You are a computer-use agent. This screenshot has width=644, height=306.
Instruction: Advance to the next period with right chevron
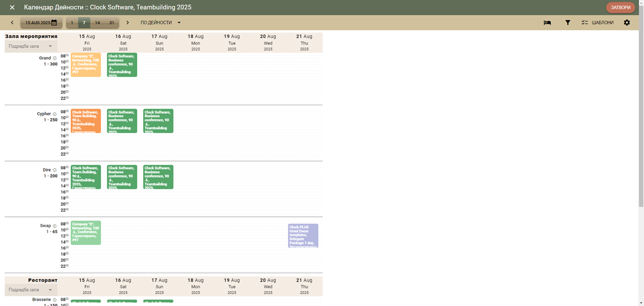click(x=127, y=23)
